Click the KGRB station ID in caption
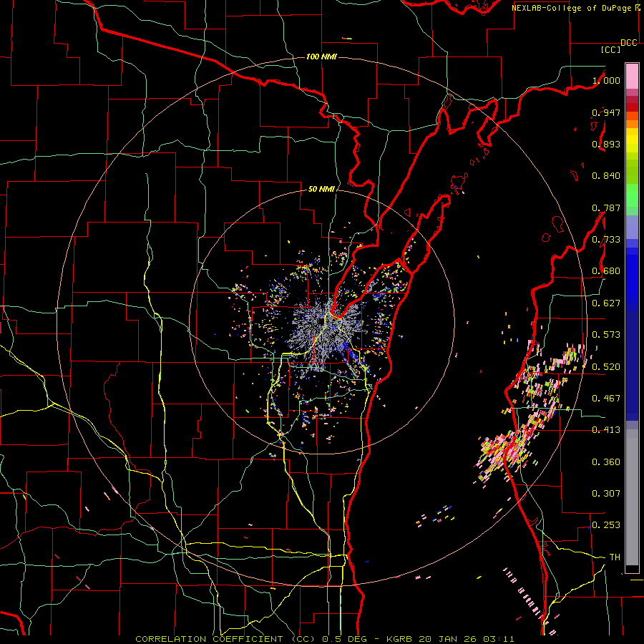Image resolution: width=644 pixels, height=644 pixels. coord(399,639)
